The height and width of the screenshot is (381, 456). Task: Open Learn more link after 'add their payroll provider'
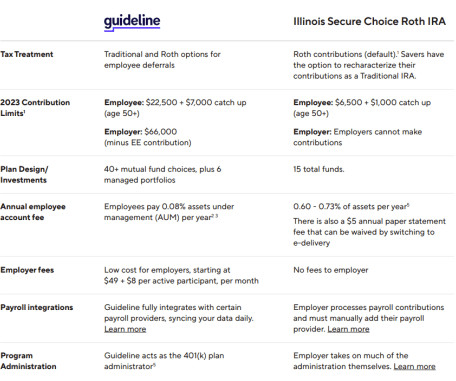(348, 329)
